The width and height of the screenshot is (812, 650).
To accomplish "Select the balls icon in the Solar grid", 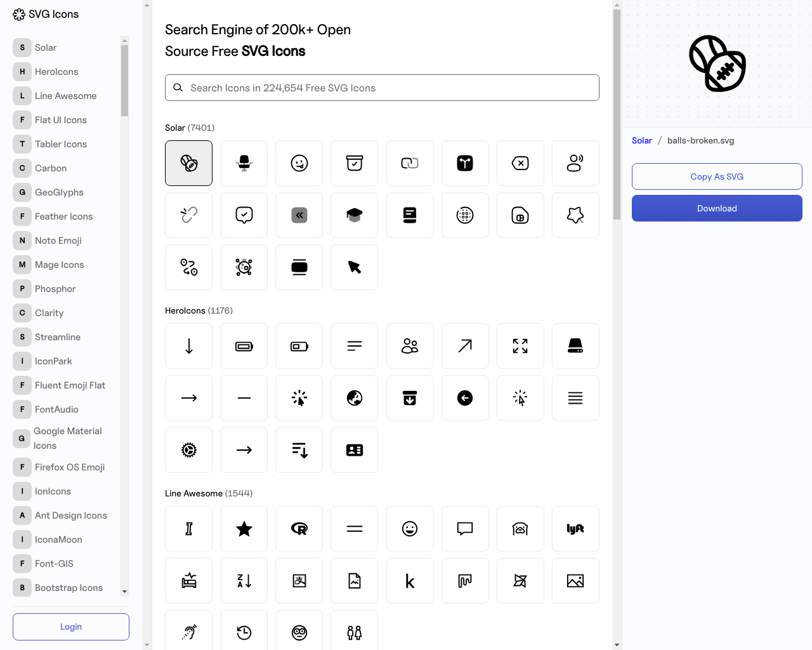I will click(188, 163).
